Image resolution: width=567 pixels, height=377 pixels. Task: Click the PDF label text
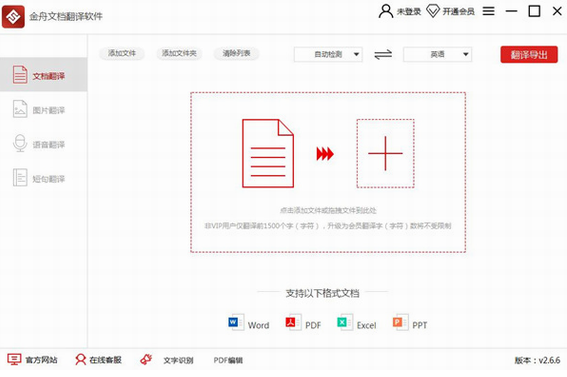pyautogui.click(x=313, y=325)
